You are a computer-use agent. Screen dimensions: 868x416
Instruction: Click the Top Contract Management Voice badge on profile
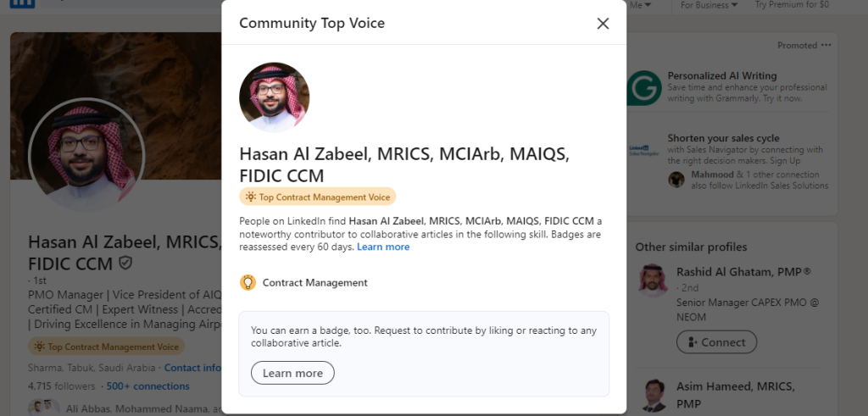click(106, 347)
